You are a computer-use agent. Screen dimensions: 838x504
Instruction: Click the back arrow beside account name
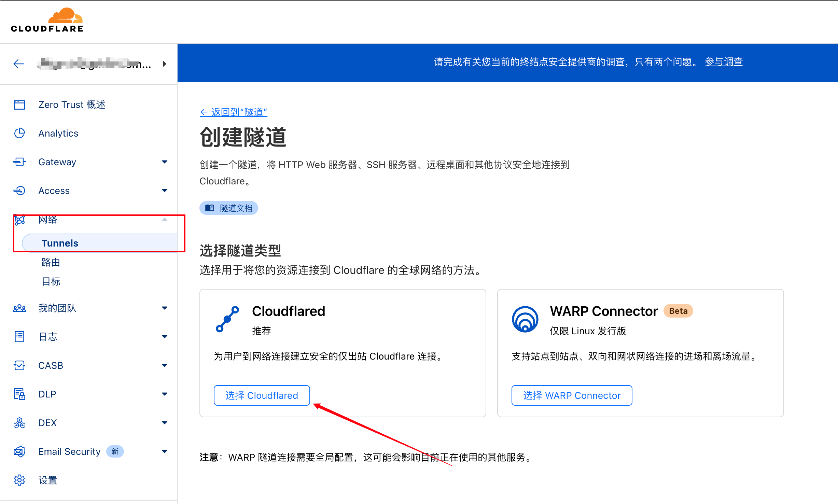[x=18, y=64]
